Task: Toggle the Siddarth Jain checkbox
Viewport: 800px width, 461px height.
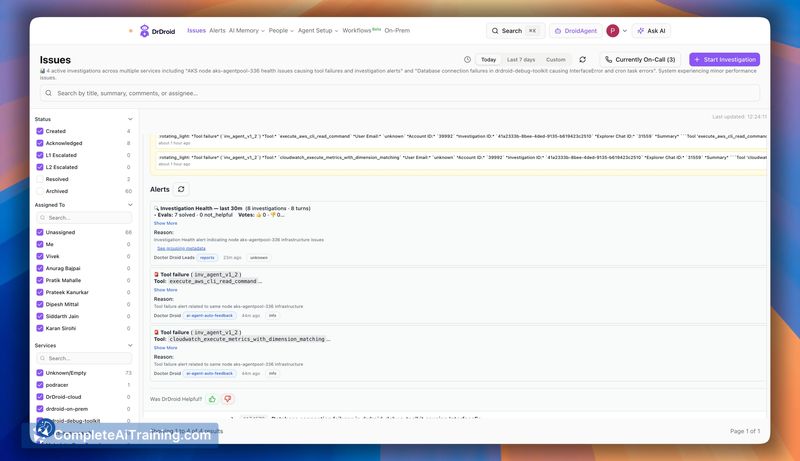Action: 40,316
